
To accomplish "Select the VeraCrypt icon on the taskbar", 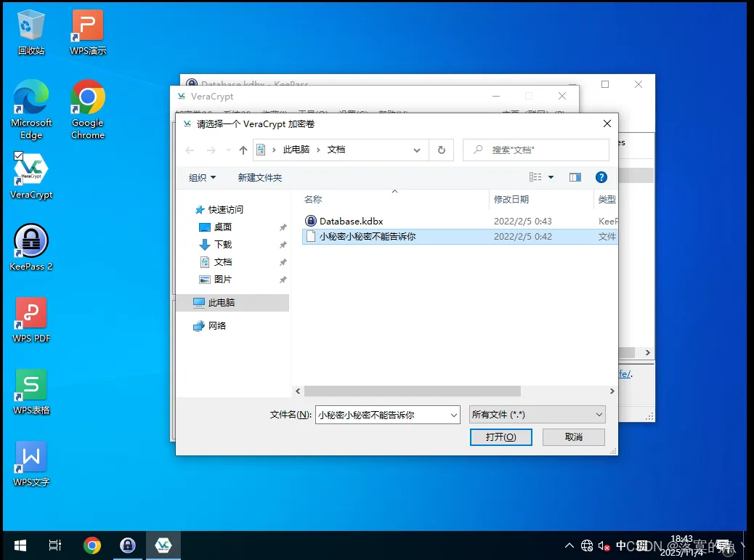I will pyautogui.click(x=163, y=545).
